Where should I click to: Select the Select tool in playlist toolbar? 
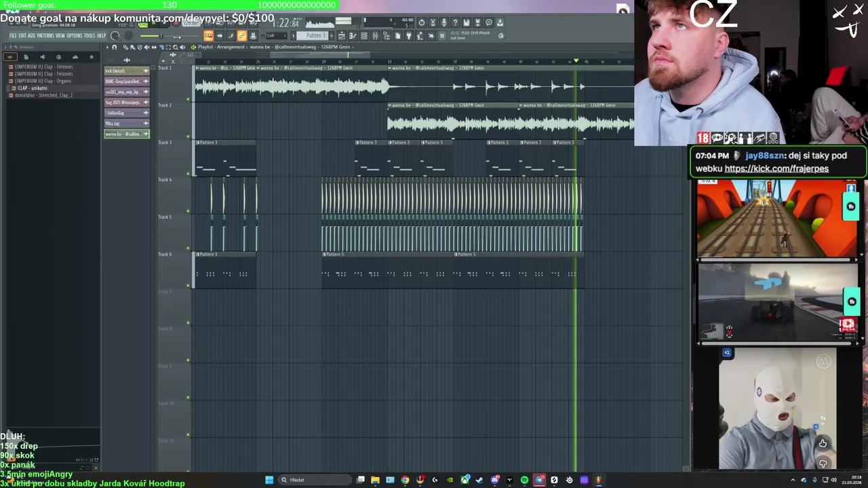[x=168, y=47]
